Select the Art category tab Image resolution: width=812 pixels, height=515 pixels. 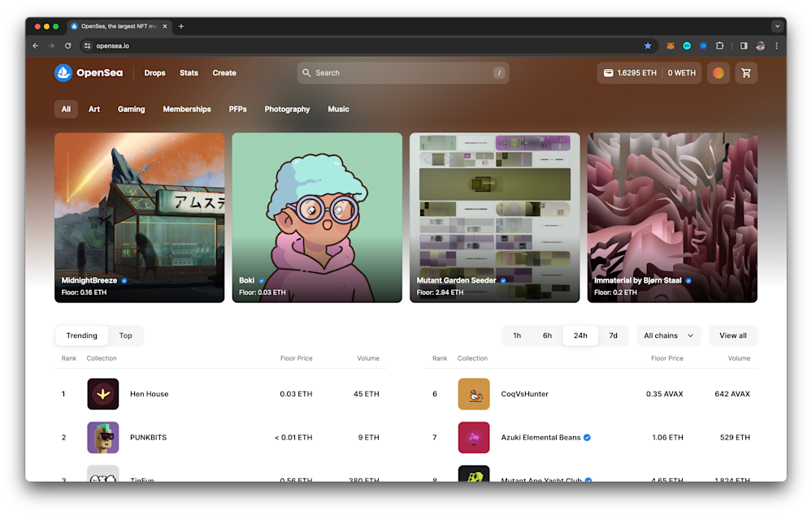tap(94, 109)
